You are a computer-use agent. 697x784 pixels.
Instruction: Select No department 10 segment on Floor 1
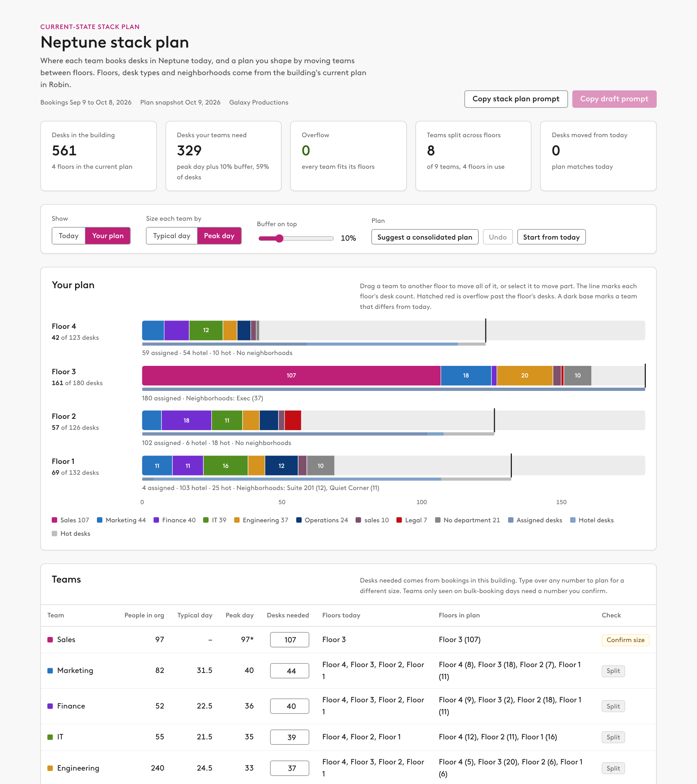[x=321, y=466]
